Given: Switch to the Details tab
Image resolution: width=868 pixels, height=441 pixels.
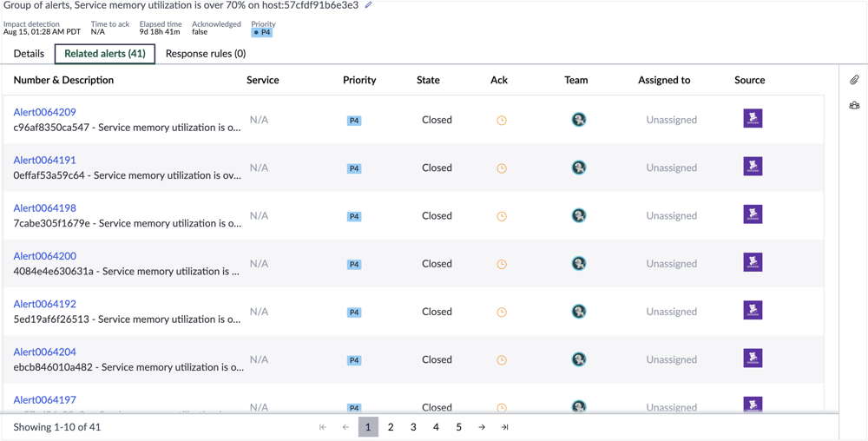Looking at the screenshot, I should click(x=29, y=54).
